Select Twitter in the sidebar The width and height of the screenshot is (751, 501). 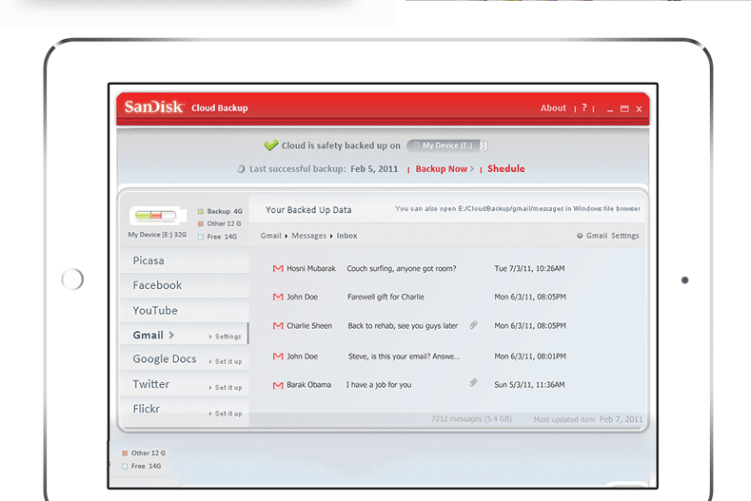coord(151,384)
